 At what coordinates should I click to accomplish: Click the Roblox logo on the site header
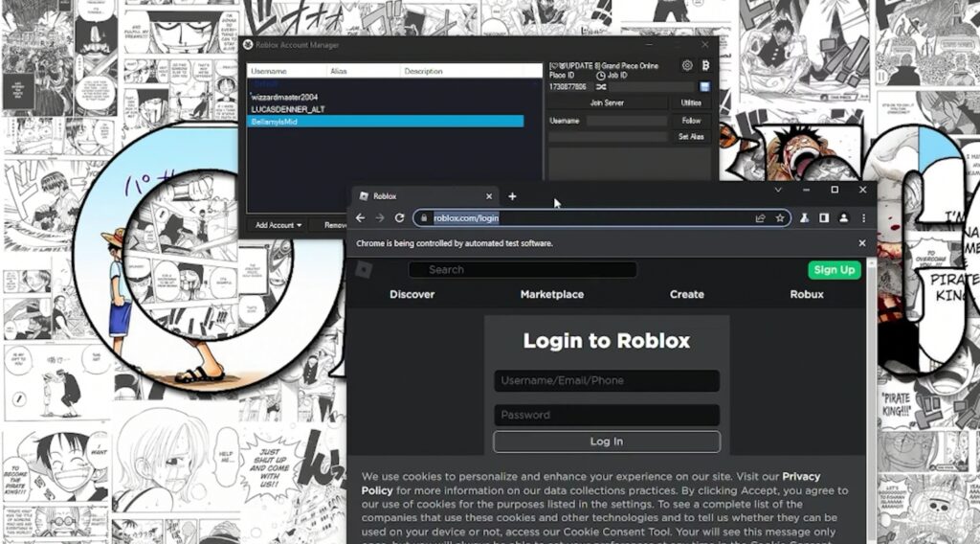tap(364, 269)
